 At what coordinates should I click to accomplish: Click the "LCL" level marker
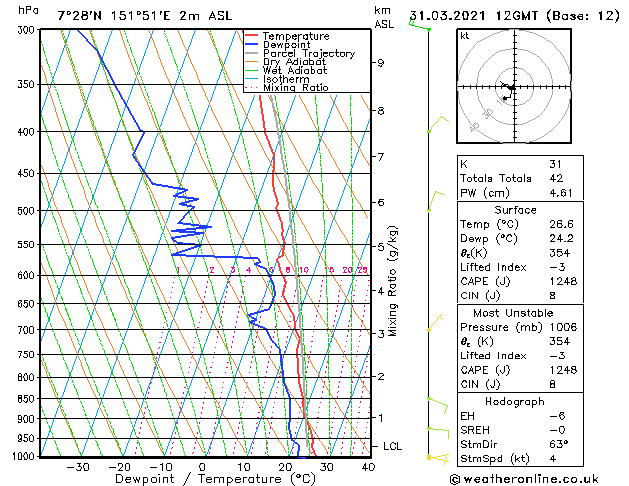(x=392, y=446)
